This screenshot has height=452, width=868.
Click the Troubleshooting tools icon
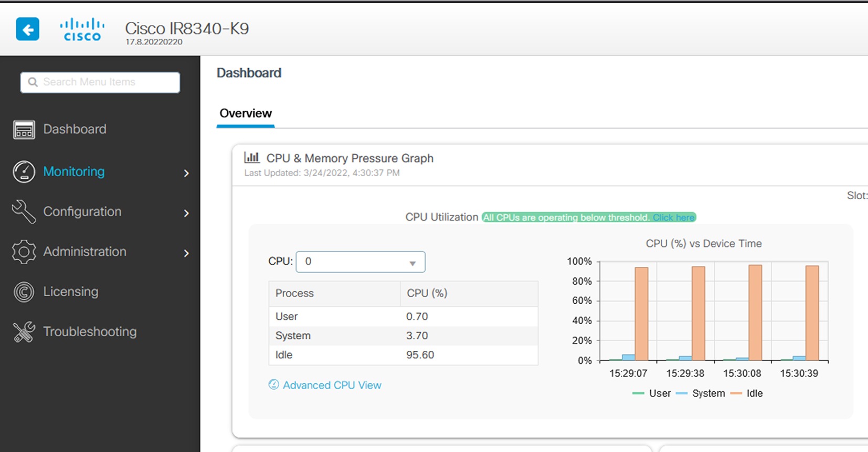pos(24,332)
